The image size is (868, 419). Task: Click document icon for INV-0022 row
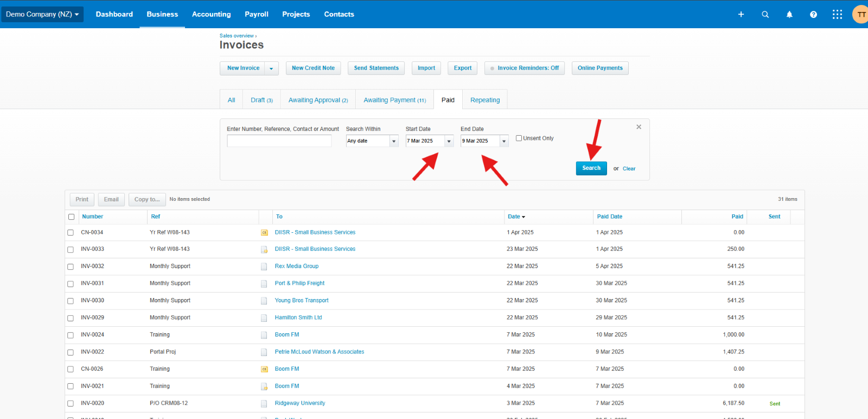pyautogui.click(x=264, y=352)
